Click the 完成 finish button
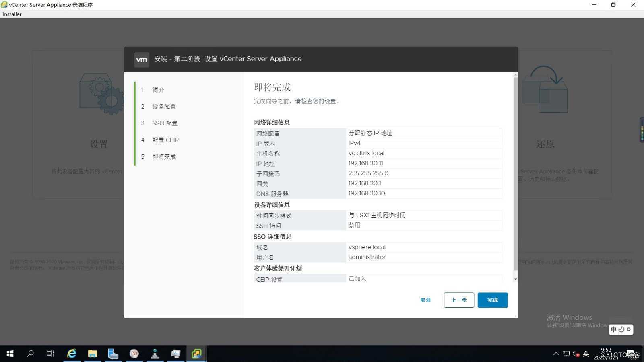644x362 pixels. pos(492,300)
